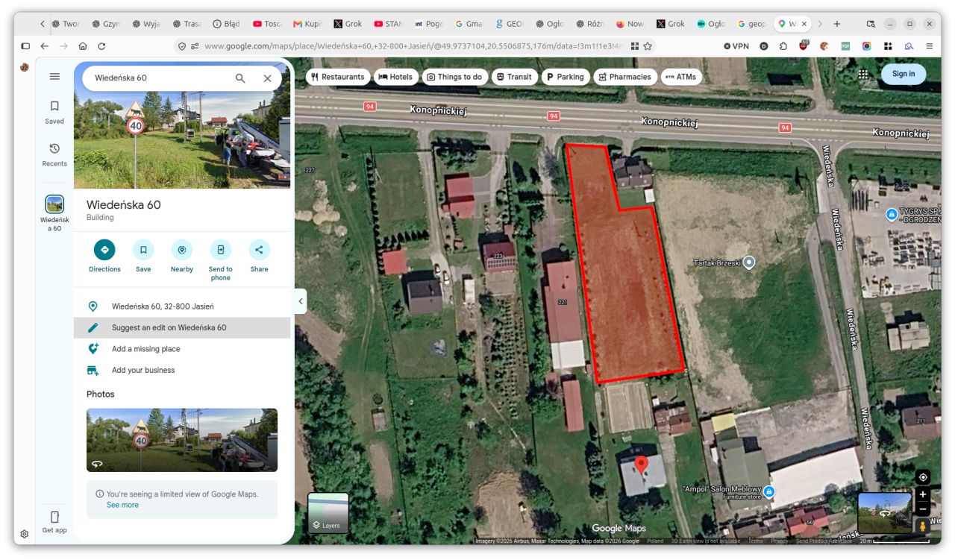Select the Things to do chip
This screenshot has height=560, width=955.
pyautogui.click(x=454, y=77)
